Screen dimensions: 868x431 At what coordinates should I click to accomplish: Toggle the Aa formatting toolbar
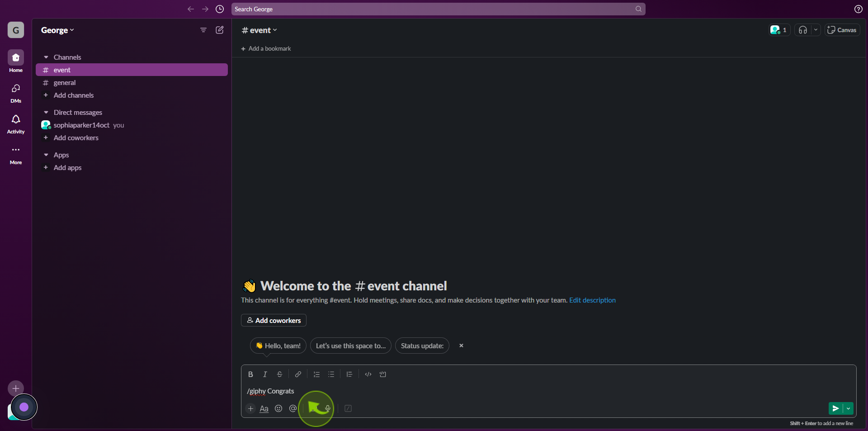pos(264,408)
